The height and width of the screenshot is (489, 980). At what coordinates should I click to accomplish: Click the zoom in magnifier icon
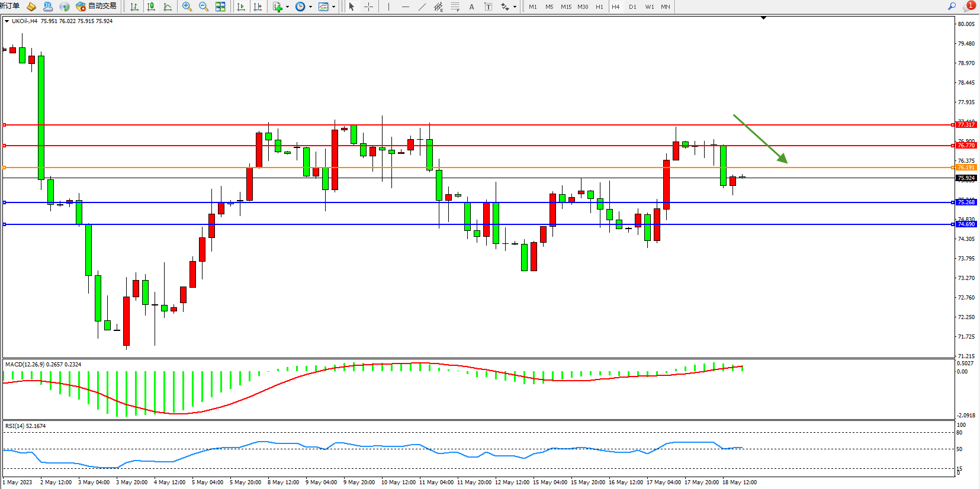(187, 7)
